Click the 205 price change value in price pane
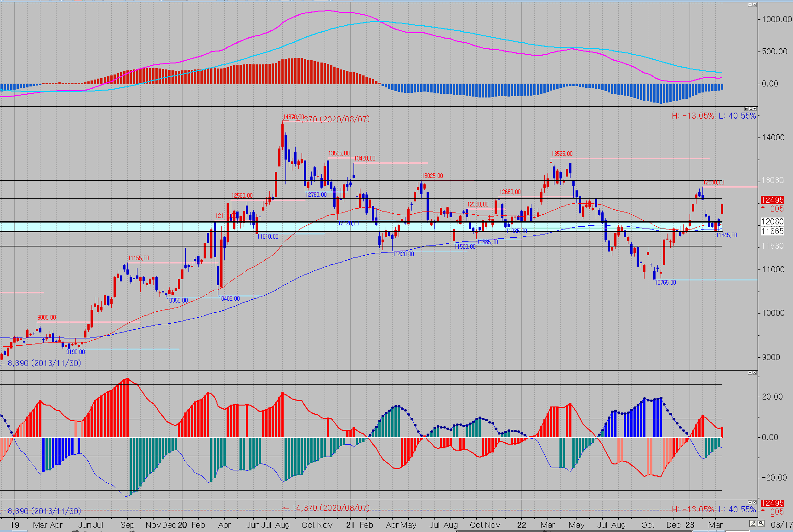The height and width of the screenshot is (532, 793). coord(777,209)
